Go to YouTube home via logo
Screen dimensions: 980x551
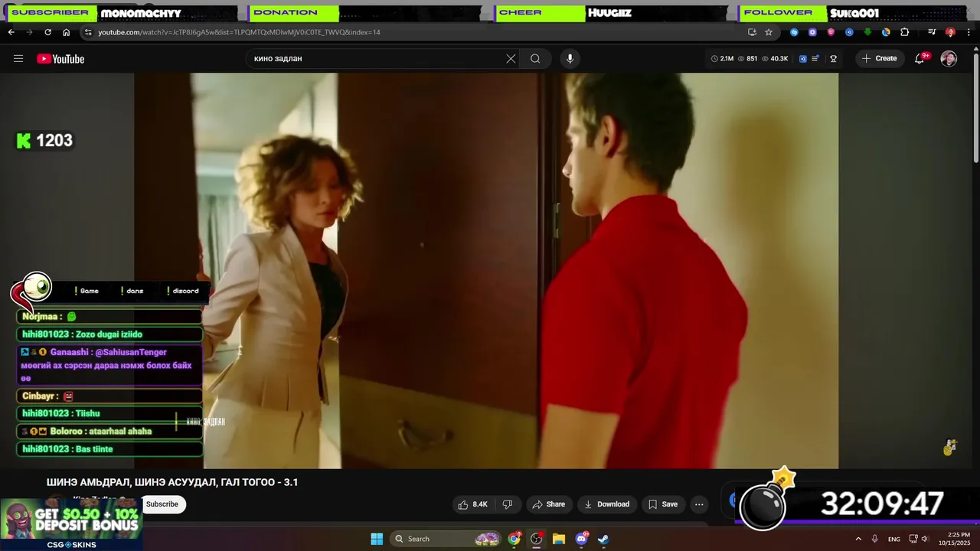[60, 59]
